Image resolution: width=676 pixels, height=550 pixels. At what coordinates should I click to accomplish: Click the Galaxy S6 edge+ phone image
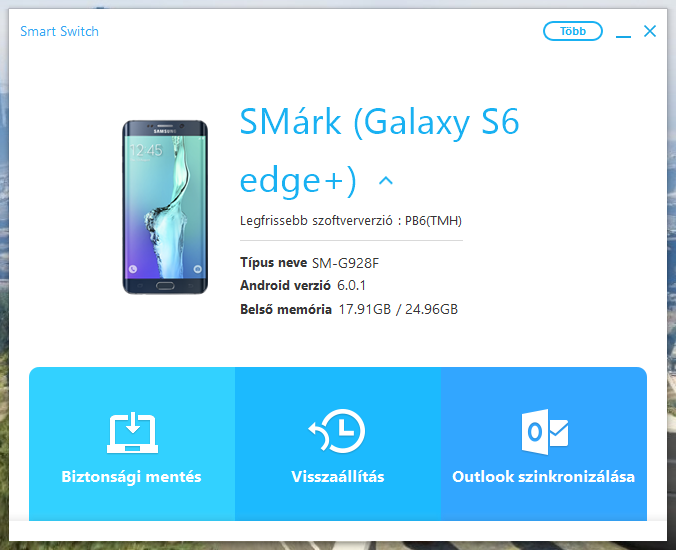165,207
